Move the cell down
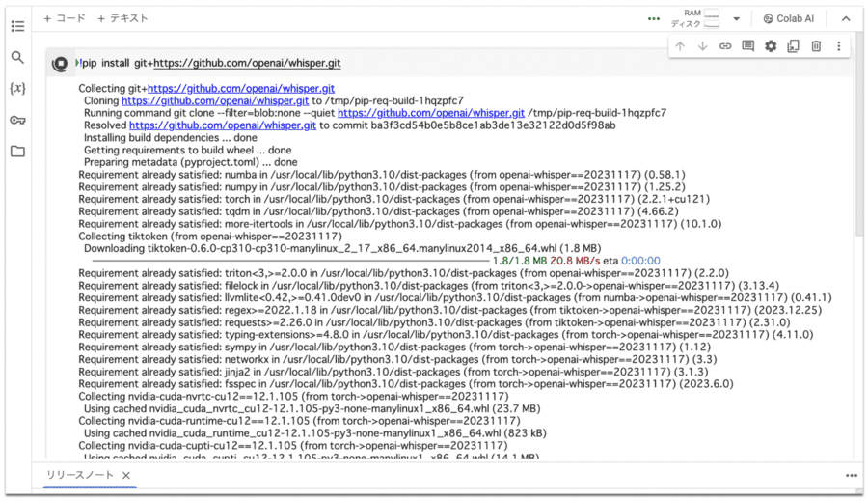 (702, 46)
